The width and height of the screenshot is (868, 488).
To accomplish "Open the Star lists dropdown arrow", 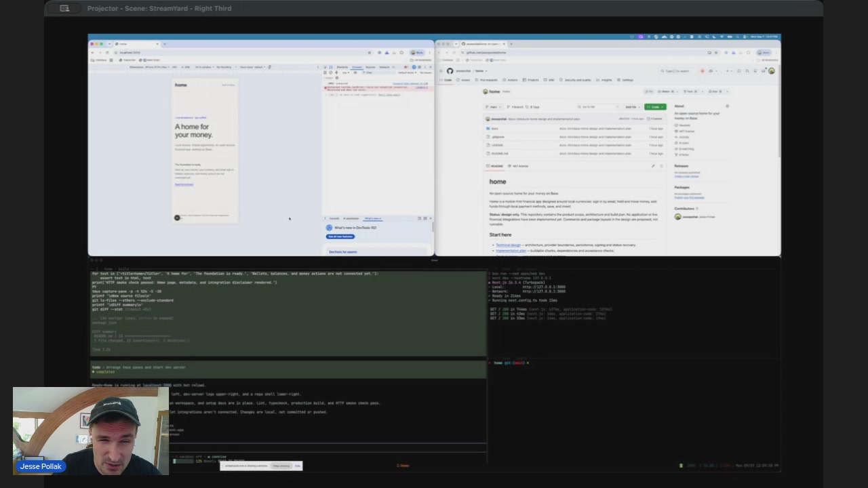I will coord(727,91).
